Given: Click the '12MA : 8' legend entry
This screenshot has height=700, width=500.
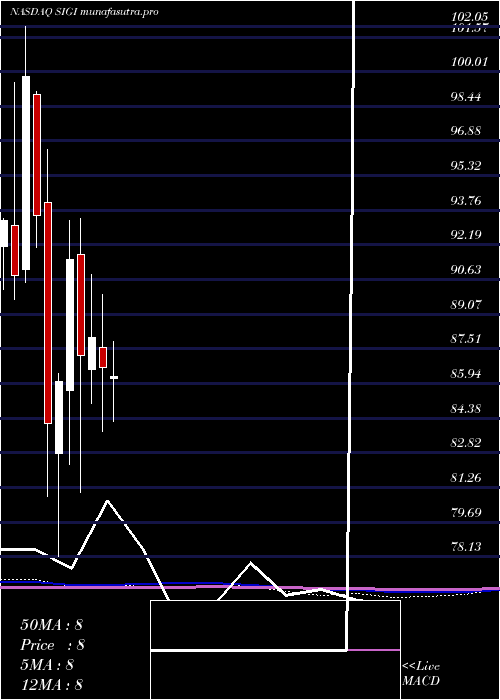Looking at the screenshot, I should point(51,685).
